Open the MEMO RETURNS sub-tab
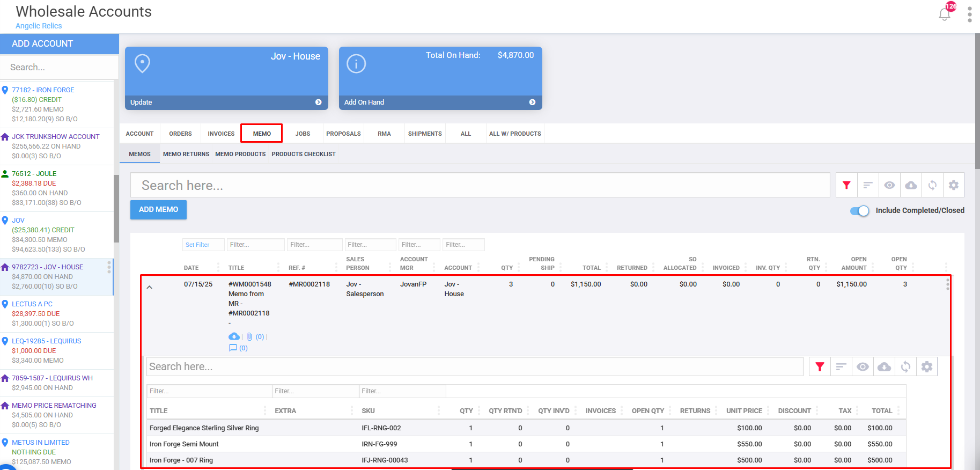 (x=186, y=154)
